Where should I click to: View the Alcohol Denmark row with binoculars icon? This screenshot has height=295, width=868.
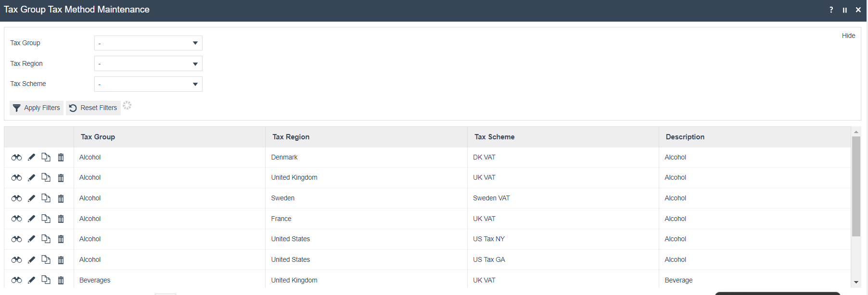[x=16, y=157]
